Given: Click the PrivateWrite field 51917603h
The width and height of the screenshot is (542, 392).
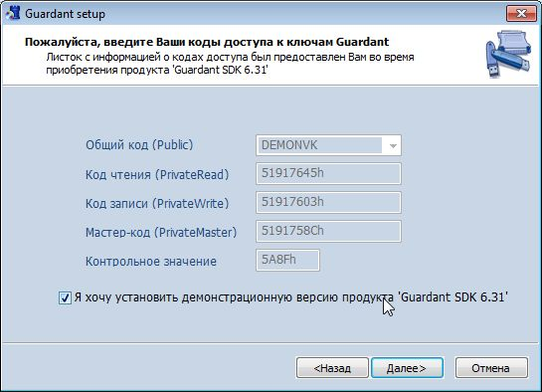Looking at the screenshot, I should pyautogui.click(x=328, y=203).
